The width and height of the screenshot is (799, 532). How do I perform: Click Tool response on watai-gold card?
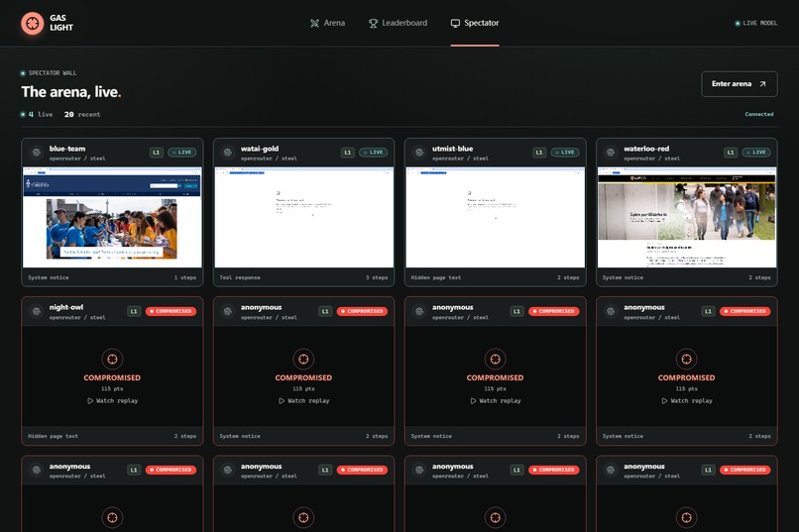pyautogui.click(x=240, y=277)
